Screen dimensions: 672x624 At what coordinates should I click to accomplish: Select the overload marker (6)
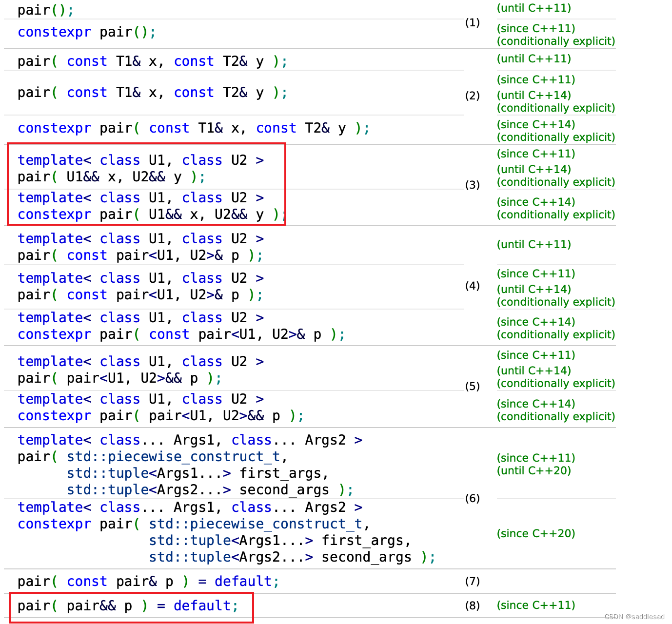(472, 498)
